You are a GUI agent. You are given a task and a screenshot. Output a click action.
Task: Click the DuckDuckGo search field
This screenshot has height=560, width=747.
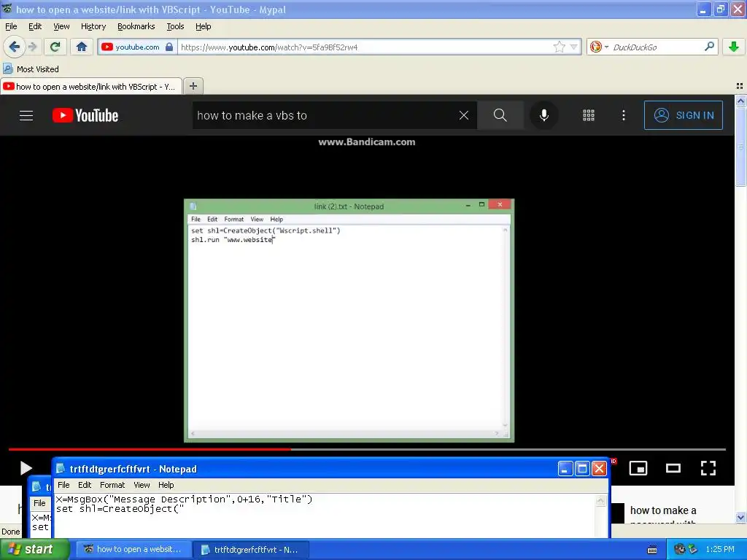pyautogui.click(x=657, y=47)
